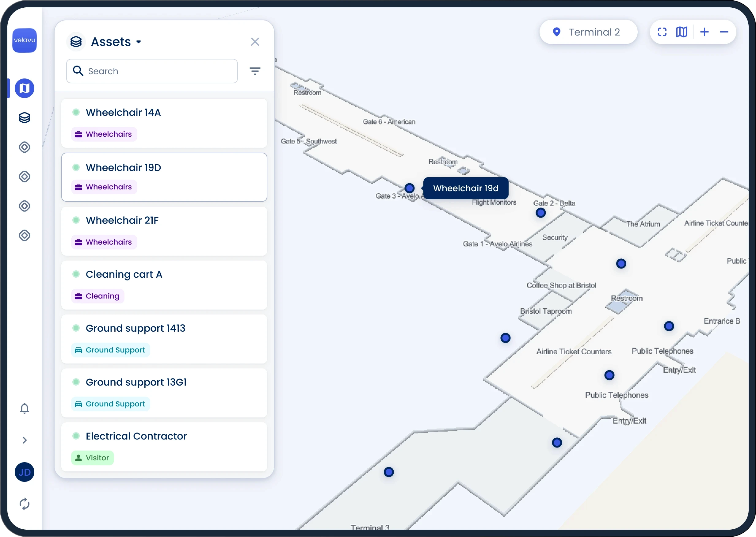Click the Wheelchair 19d tooltip label
Viewport: 756px width, 537px height.
(466, 188)
